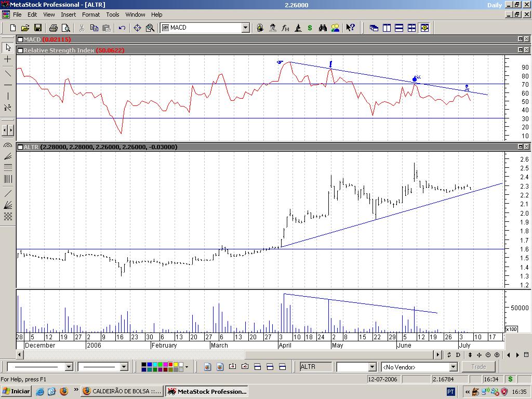Open the Format menu
The height and width of the screenshot is (399, 532).
pyautogui.click(x=91, y=15)
